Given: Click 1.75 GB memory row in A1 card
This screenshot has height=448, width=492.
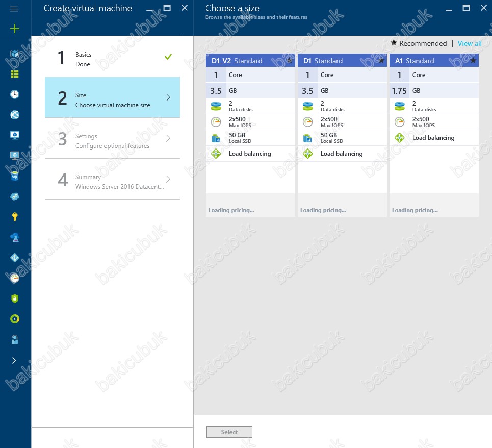Looking at the screenshot, I should 434,90.
